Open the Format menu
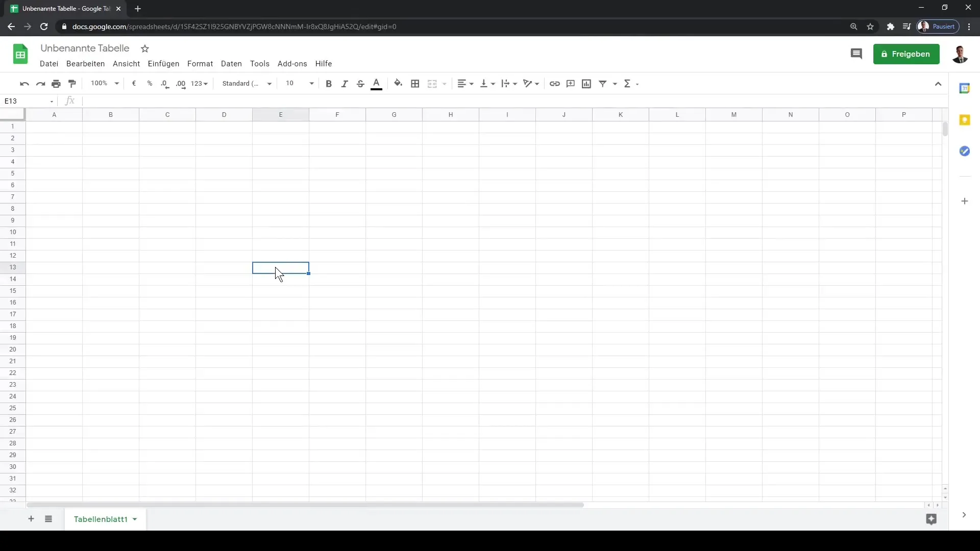The height and width of the screenshot is (551, 980). 200,64
